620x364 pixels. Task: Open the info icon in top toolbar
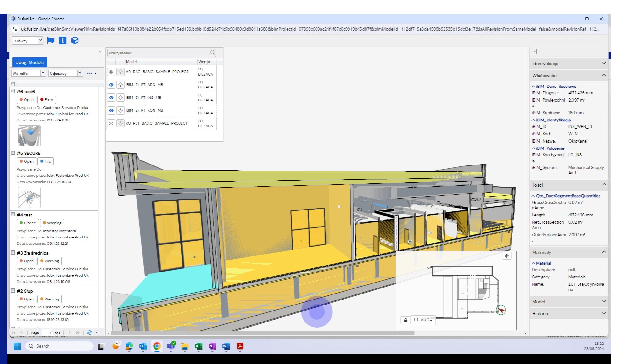pyautogui.click(x=63, y=41)
